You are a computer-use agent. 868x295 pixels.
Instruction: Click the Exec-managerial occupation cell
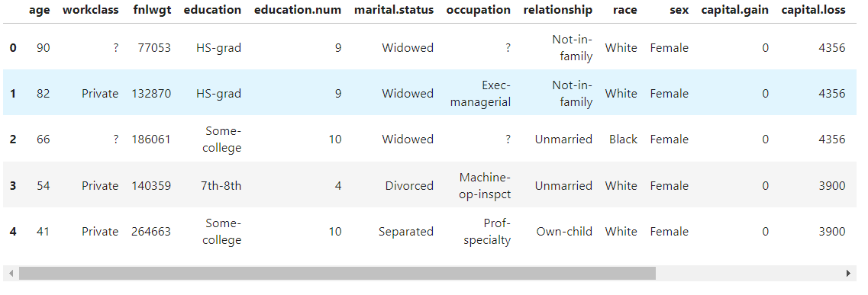[x=480, y=93]
